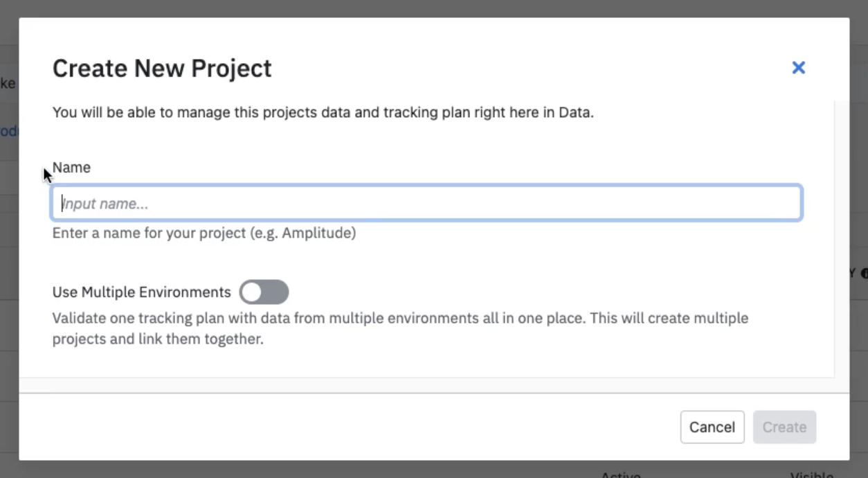Click the empty footer area left of Cancel
This screenshot has height=478, width=868.
point(346,427)
